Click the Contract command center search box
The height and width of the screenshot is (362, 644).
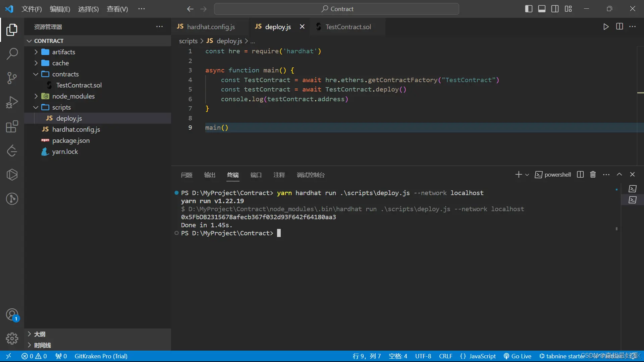(336, 9)
